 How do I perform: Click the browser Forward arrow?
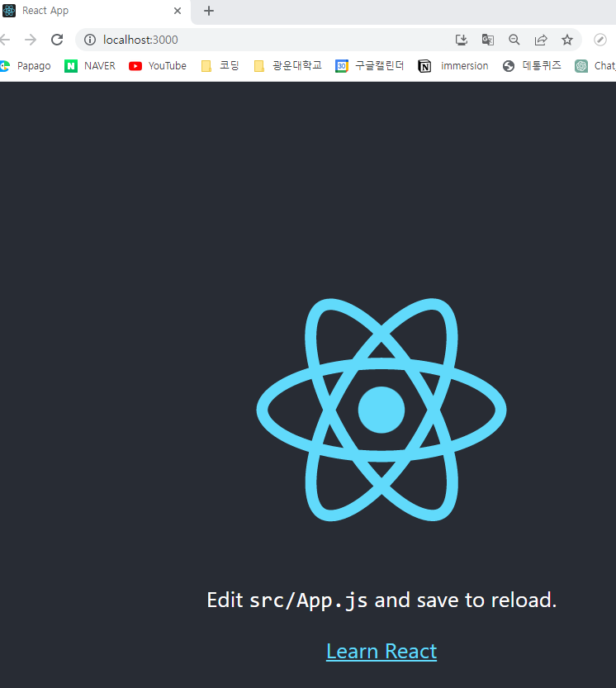click(x=31, y=40)
